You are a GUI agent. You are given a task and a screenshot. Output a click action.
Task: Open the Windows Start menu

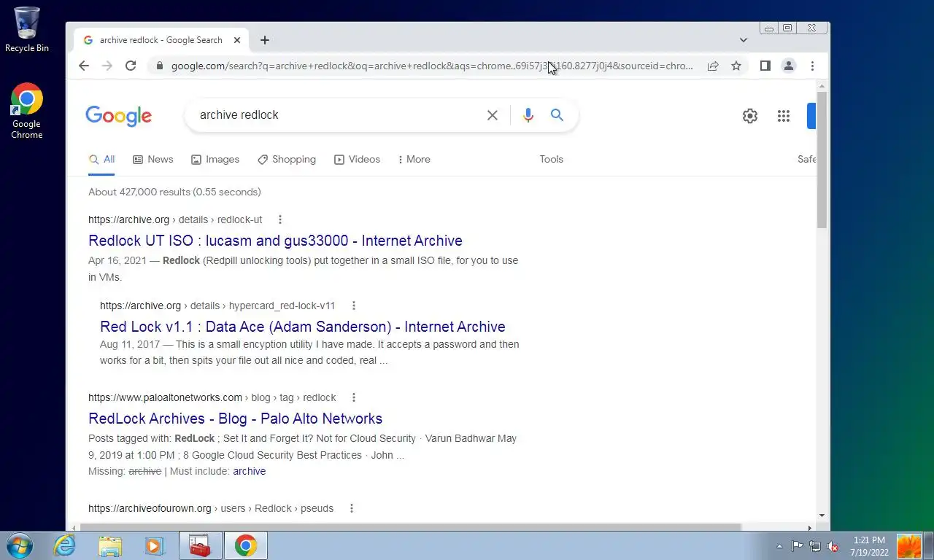(20, 545)
